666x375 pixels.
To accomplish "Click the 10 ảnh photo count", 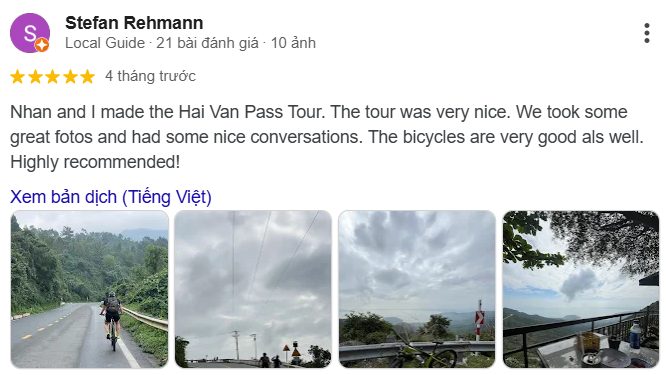I will tap(293, 43).
